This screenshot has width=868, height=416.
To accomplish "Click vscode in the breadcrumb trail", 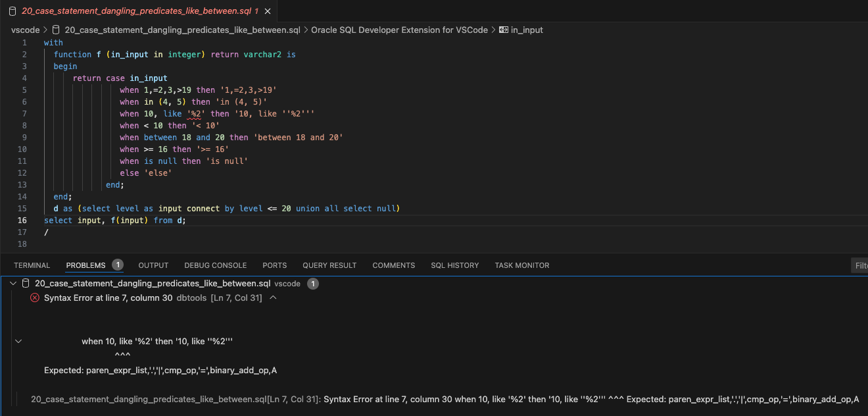I will pos(25,30).
